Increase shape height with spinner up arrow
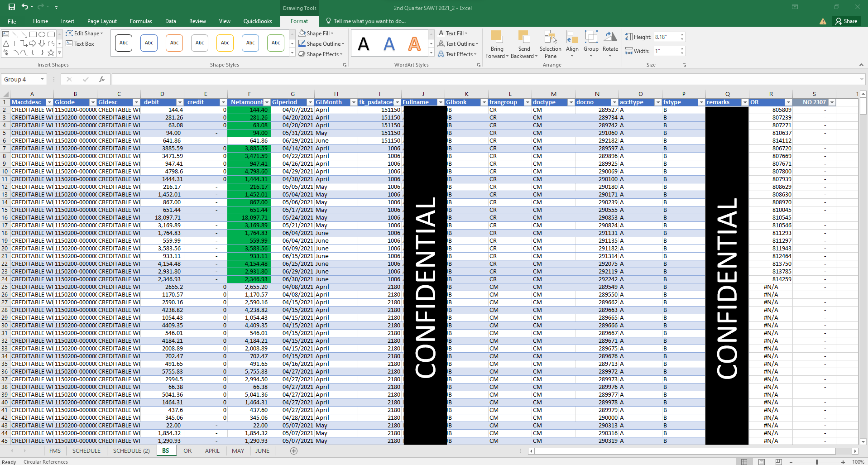 682,35
